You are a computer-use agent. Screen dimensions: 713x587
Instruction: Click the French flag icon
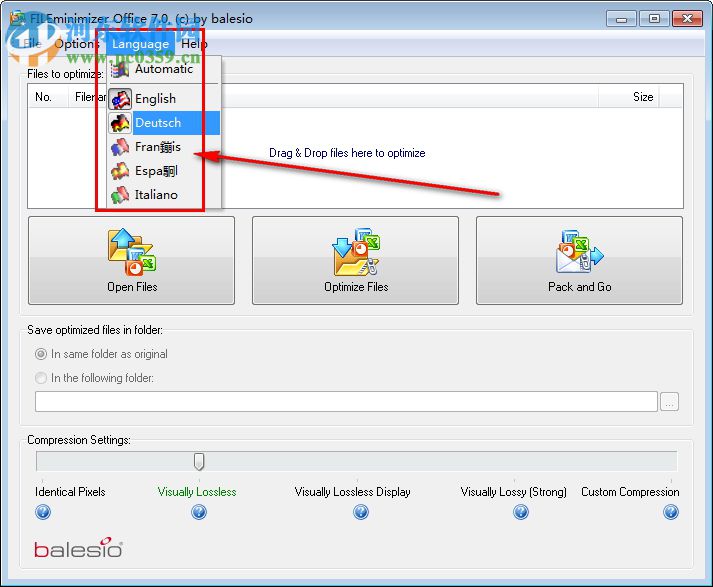point(121,147)
